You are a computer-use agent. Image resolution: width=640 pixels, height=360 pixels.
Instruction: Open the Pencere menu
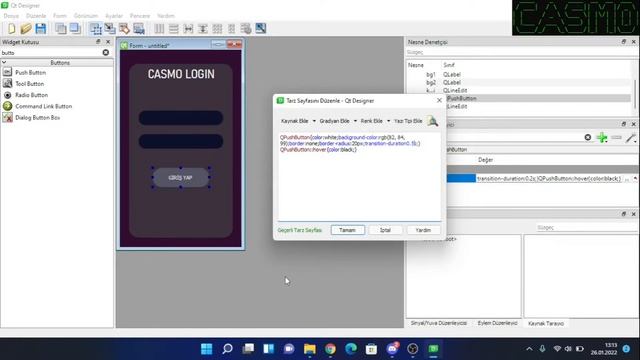click(140, 16)
